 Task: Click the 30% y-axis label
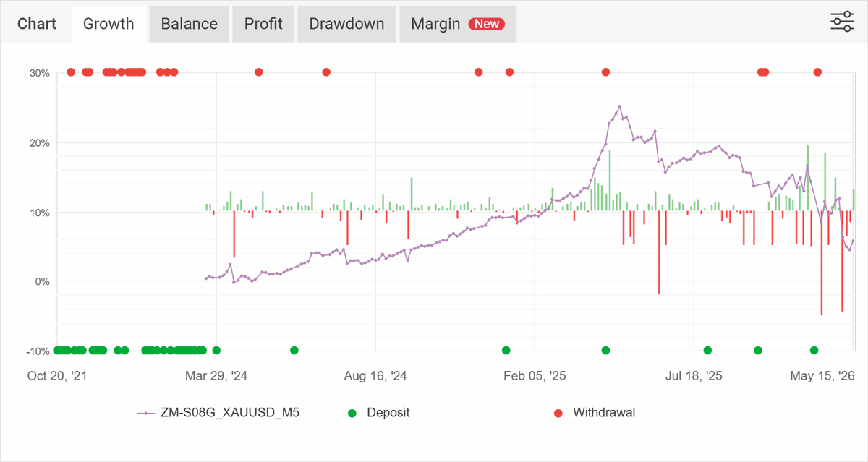(x=40, y=73)
